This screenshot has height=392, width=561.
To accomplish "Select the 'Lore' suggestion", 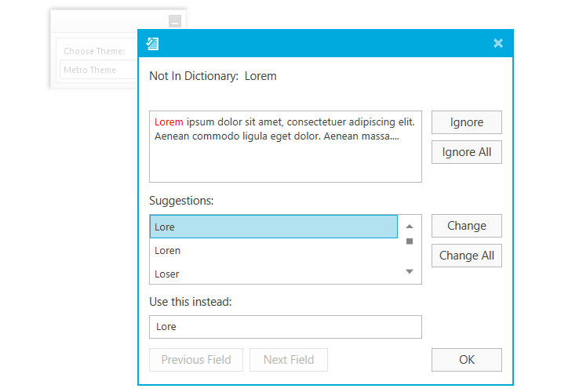I will pos(274,227).
